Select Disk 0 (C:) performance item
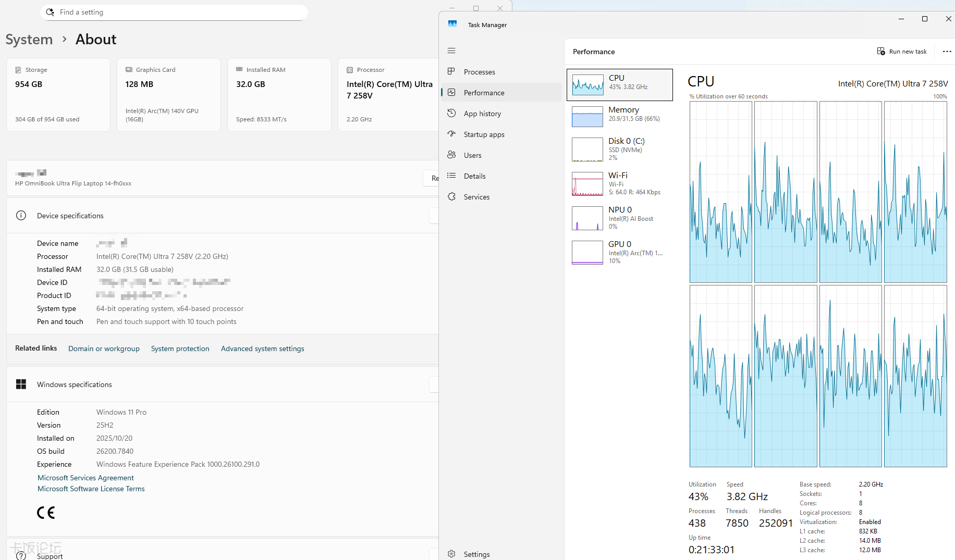The height and width of the screenshot is (560, 955). (x=619, y=149)
